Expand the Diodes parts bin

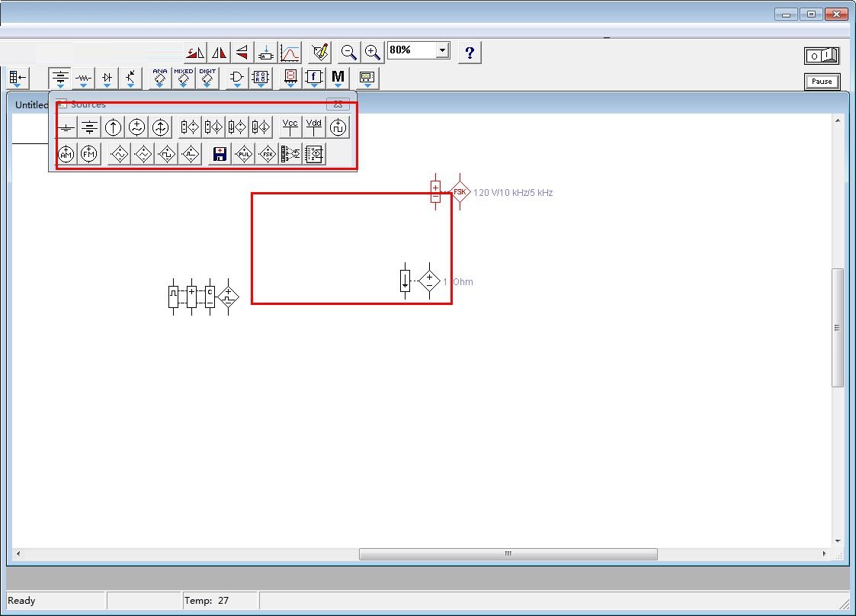[107, 78]
